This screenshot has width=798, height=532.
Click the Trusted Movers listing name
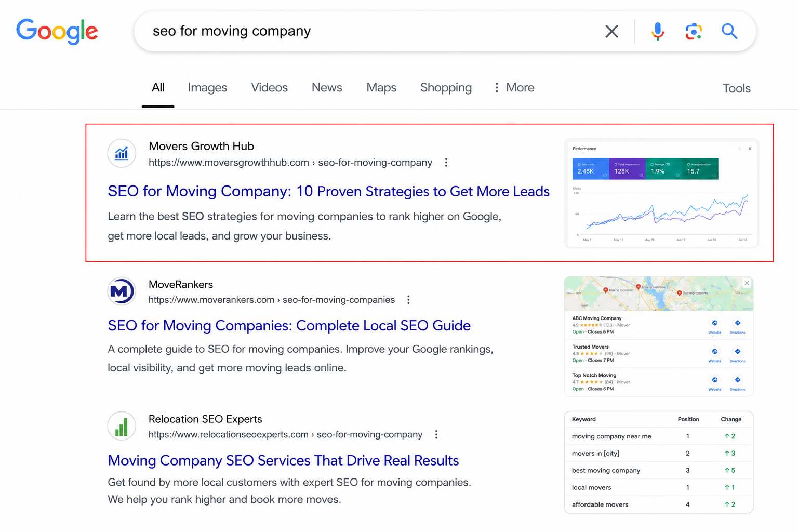[590, 347]
